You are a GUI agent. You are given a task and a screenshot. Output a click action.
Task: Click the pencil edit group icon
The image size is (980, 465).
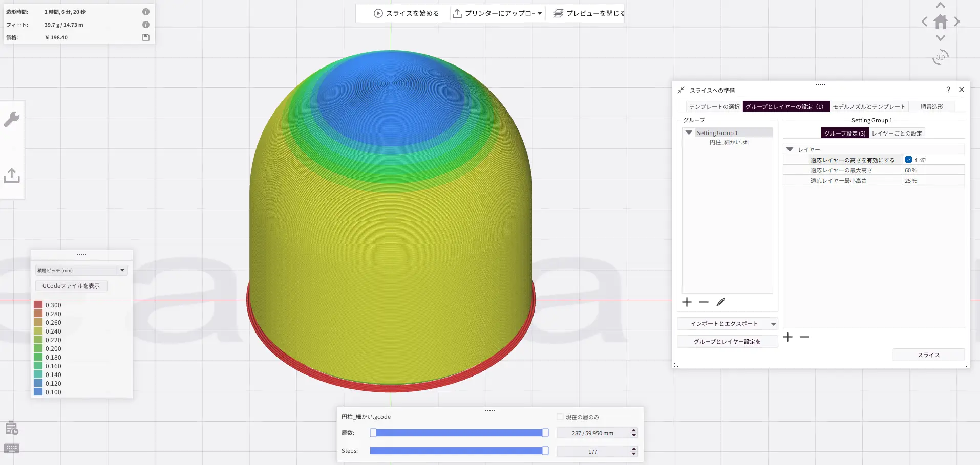pos(720,302)
